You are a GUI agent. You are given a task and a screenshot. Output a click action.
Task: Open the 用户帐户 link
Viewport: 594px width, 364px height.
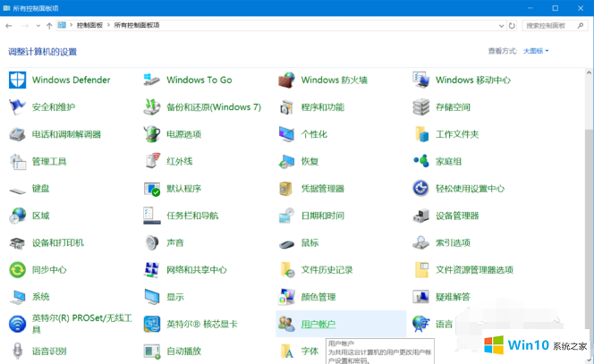pyautogui.click(x=318, y=325)
